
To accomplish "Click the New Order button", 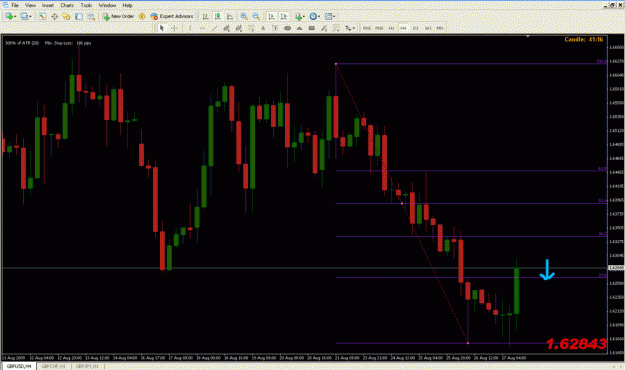I will pyautogui.click(x=118, y=16).
